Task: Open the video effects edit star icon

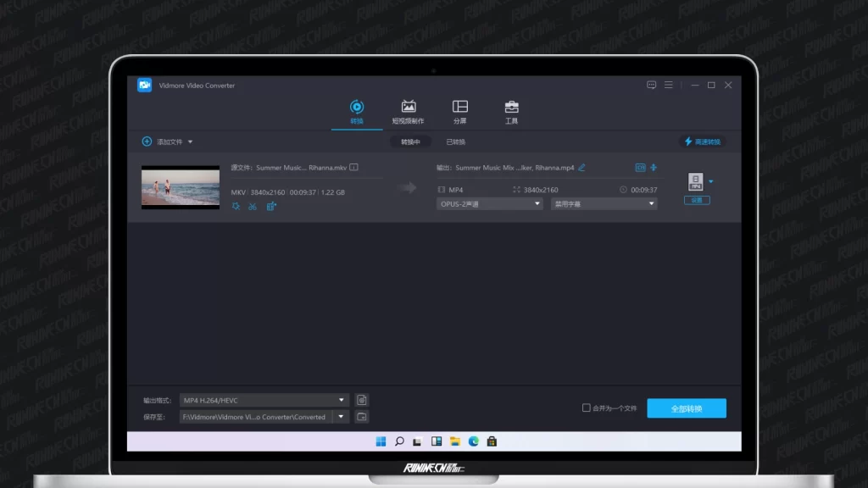Action: [236, 207]
